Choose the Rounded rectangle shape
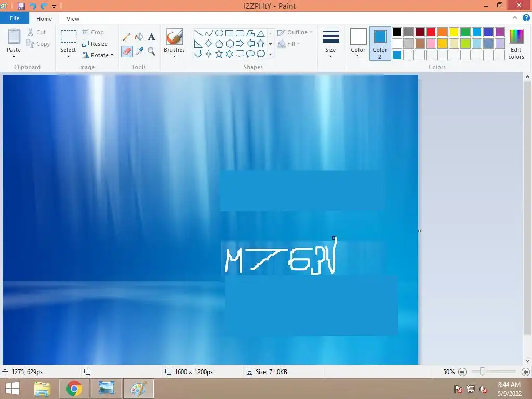The width and height of the screenshot is (532, 399). pos(240,33)
